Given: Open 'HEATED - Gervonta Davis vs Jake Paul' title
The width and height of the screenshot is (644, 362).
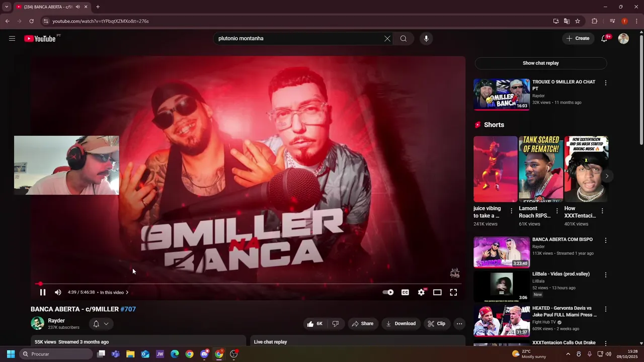Looking at the screenshot, I should point(565,312).
